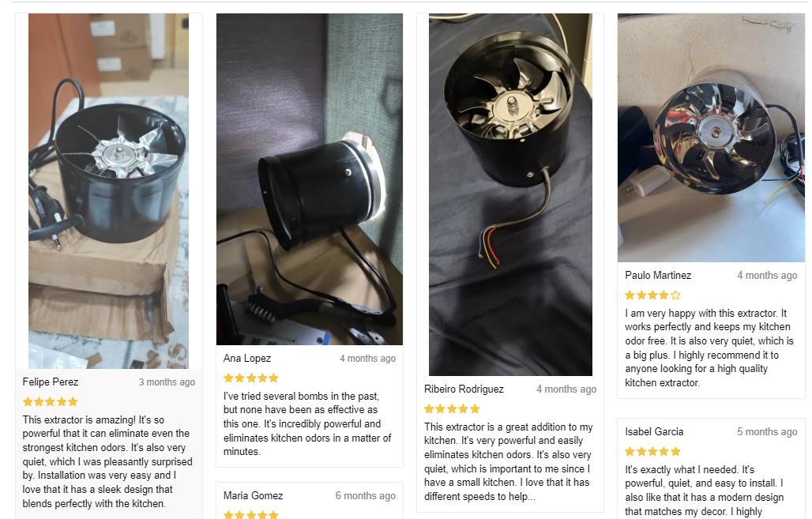Open Ana Lopez's review photo
Viewport: 812px width, 519px height.
coord(309,179)
